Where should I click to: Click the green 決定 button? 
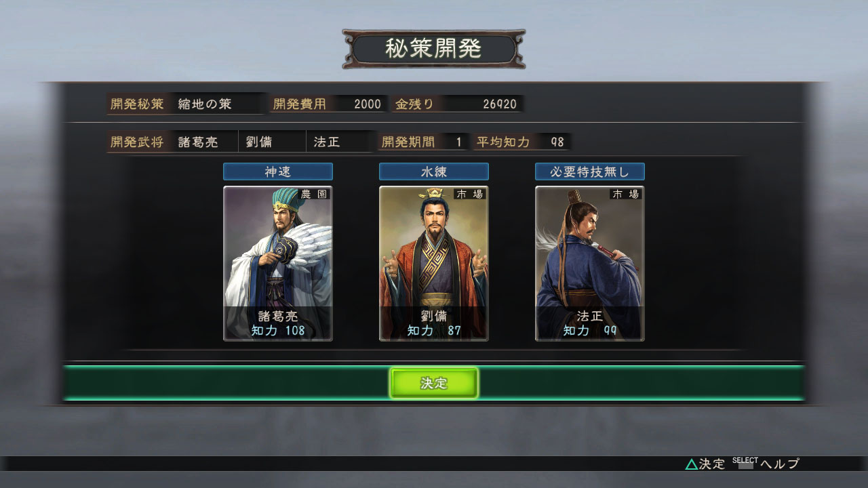pos(434,383)
